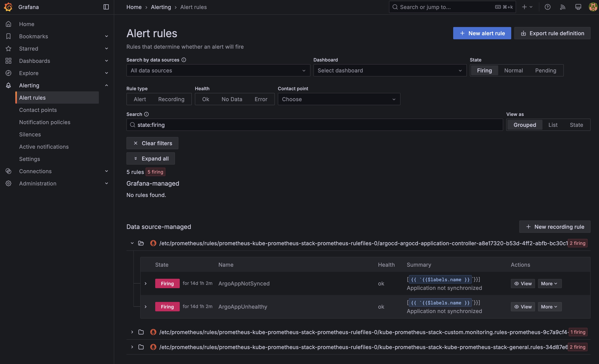599x364 pixels.
Task: Click the Explore compass icon
Action: tap(8, 73)
